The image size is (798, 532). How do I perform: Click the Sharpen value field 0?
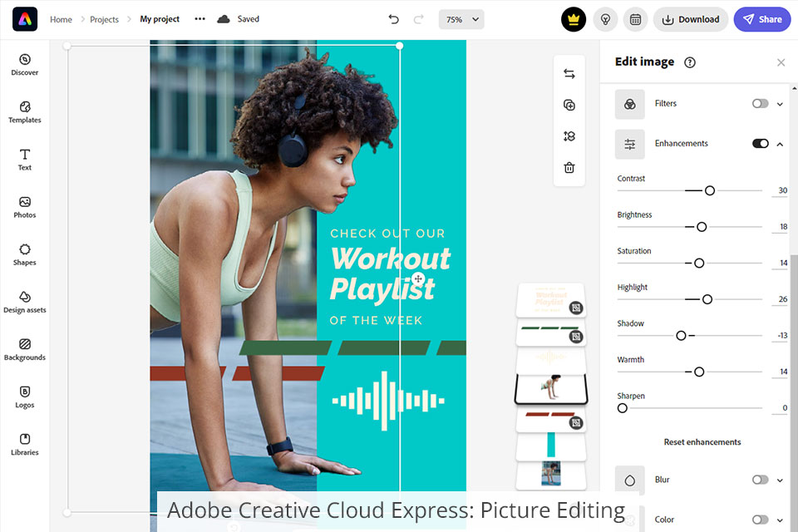click(781, 408)
